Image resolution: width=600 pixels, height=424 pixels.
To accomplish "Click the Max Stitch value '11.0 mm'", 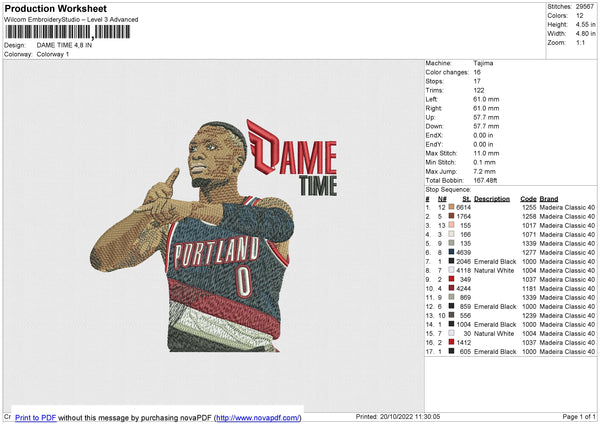I will pos(486,153).
